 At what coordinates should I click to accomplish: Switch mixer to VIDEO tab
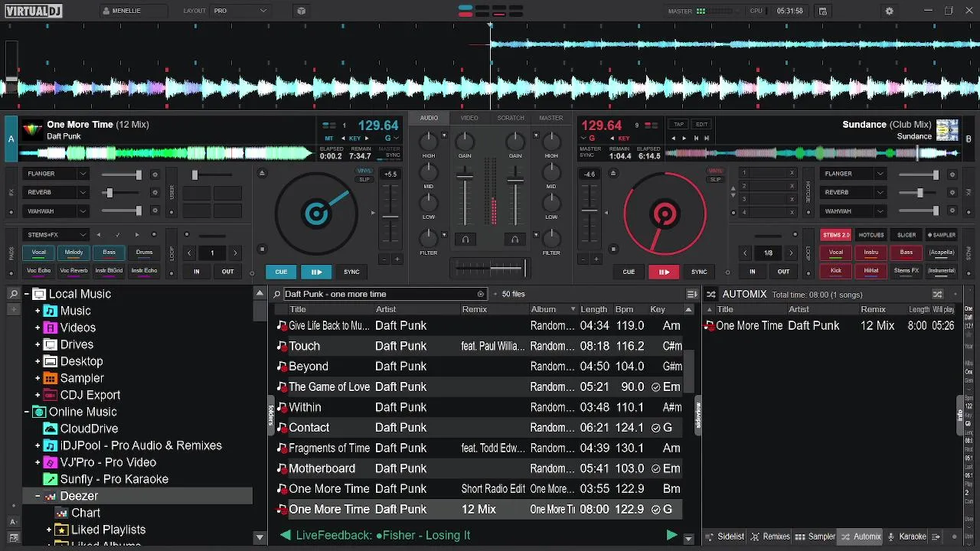pos(469,118)
